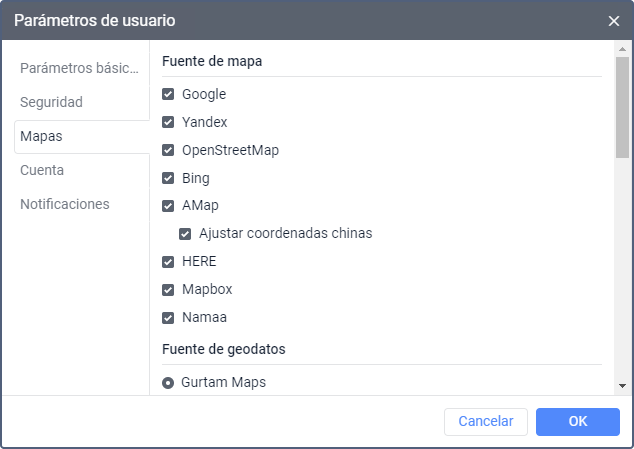Select the Gurtam Maps radio button
634x449 pixels.
point(168,382)
